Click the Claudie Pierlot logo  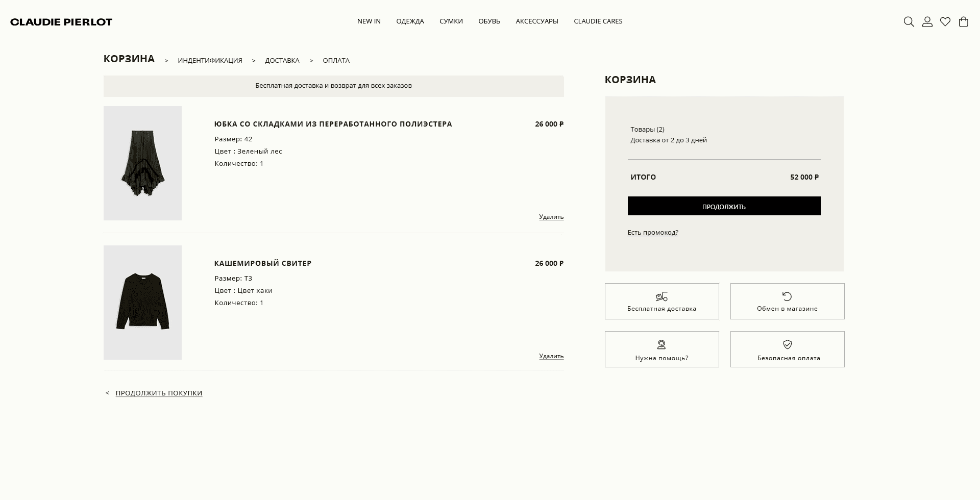(x=61, y=22)
